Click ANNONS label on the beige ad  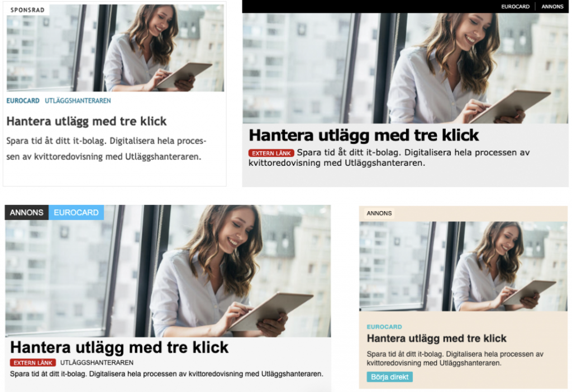tap(379, 213)
